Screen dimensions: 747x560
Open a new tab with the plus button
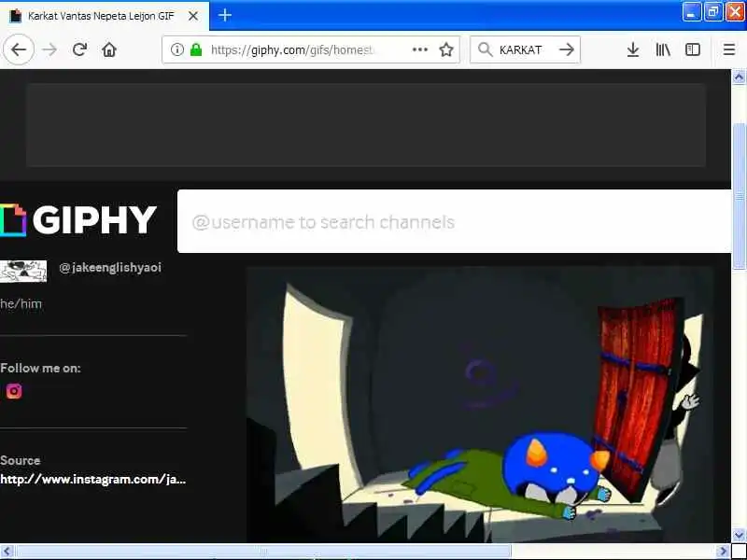[x=225, y=15]
